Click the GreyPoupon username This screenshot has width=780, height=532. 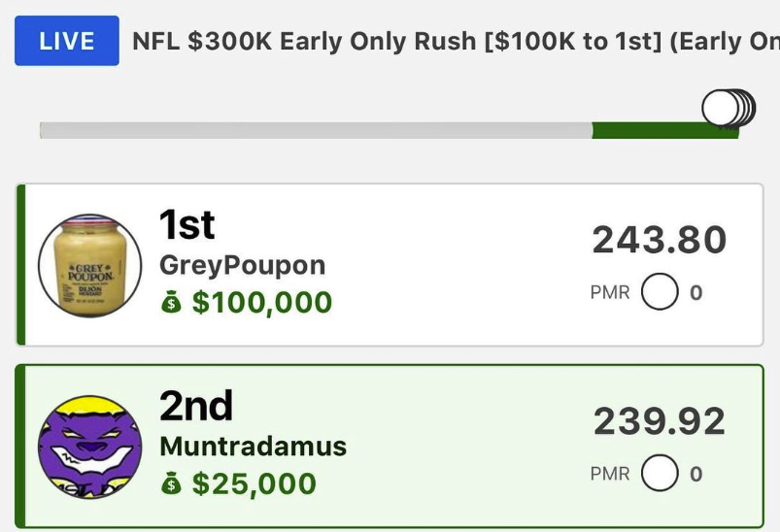[242, 265]
